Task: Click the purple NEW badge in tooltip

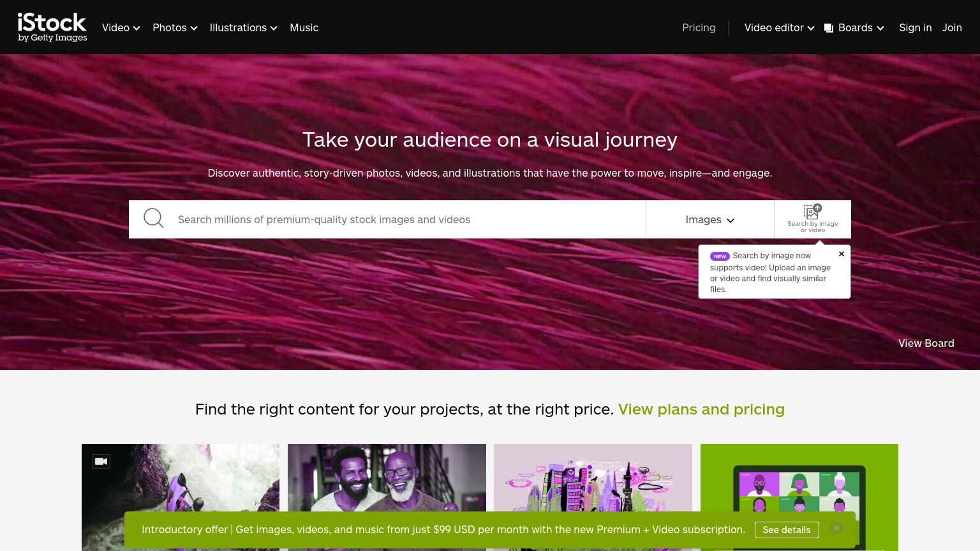Action: click(720, 256)
